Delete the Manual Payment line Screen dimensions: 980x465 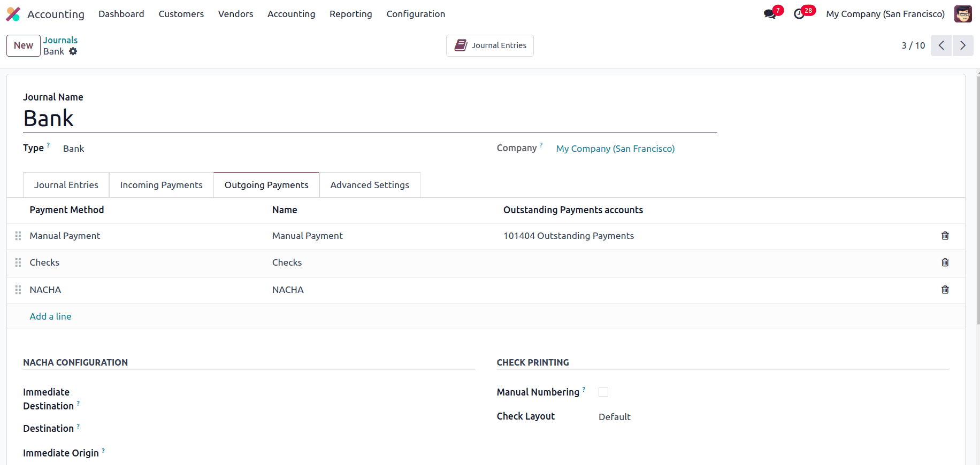(945, 236)
